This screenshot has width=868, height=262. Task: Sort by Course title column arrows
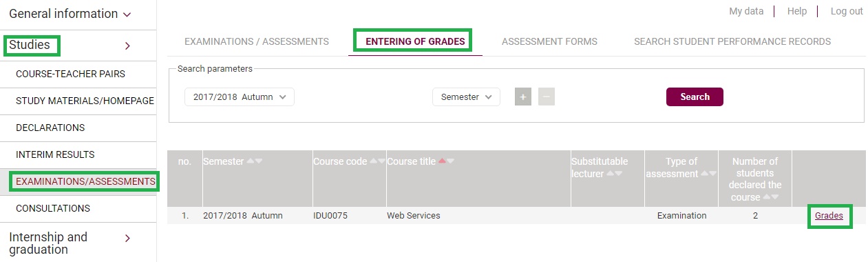click(446, 161)
